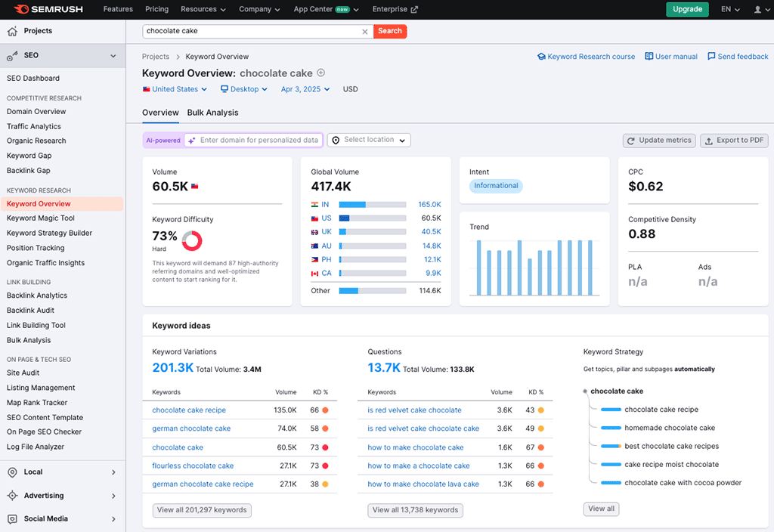Click the Projects breadcrumb link
Image resolution: width=774 pixels, height=532 pixels.
tap(156, 57)
